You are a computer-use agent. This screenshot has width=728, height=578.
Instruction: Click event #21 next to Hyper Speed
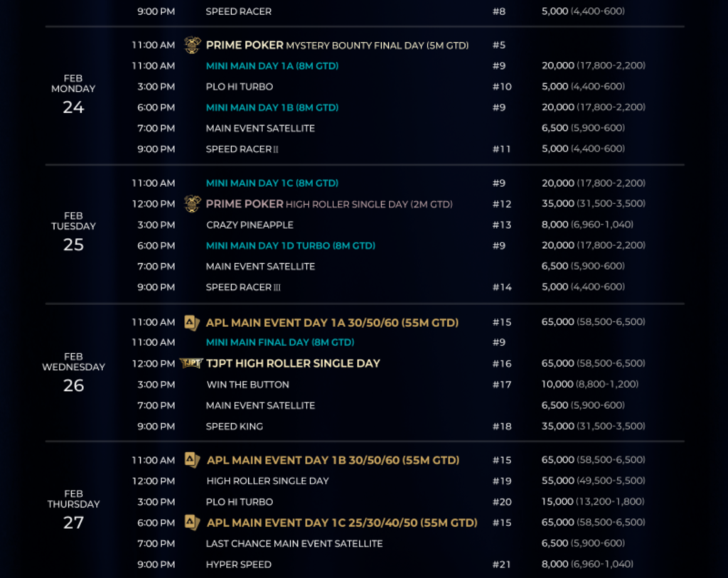click(503, 564)
